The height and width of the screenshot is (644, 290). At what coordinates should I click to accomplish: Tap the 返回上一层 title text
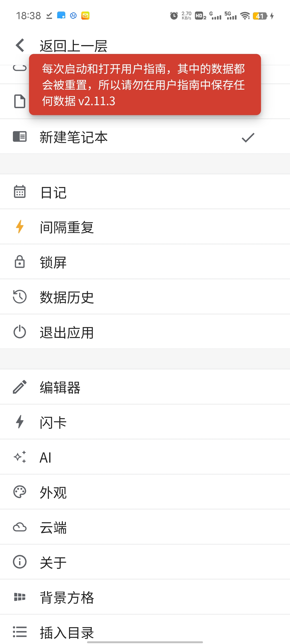coord(74,46)
